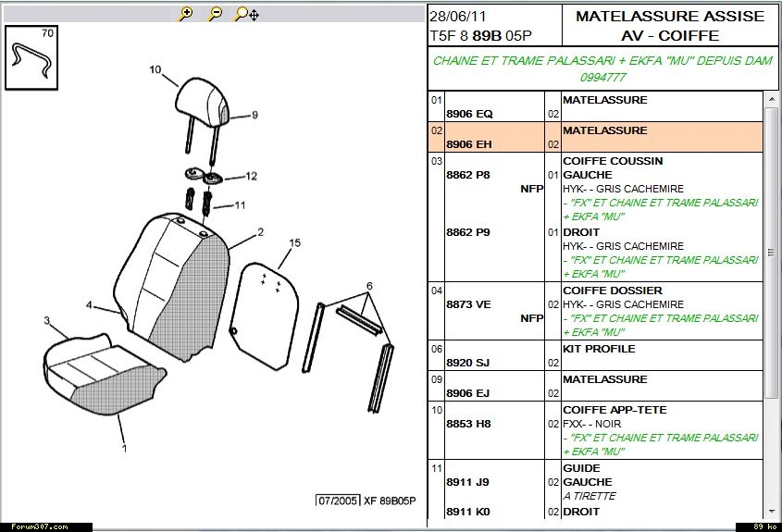Select callout 6 profile strips label
Viewport: 782px width, 532px height.
(368, 286)
